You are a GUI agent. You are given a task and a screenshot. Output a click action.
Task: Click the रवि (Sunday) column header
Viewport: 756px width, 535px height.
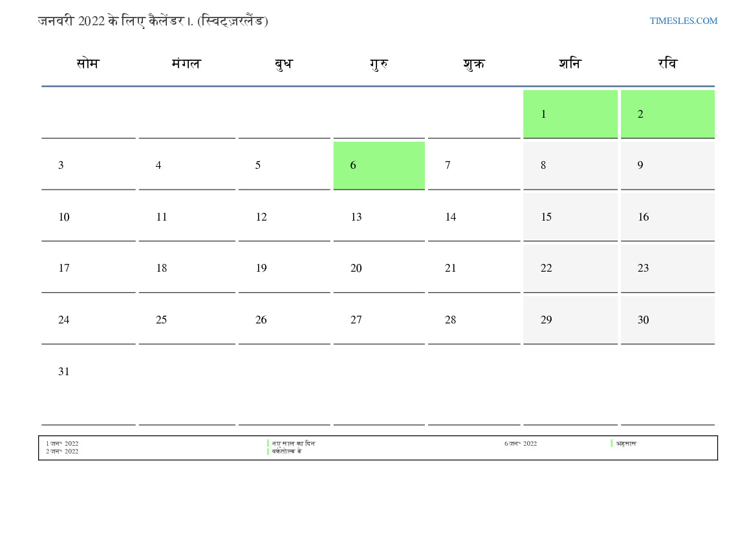(x=667, y=64)
